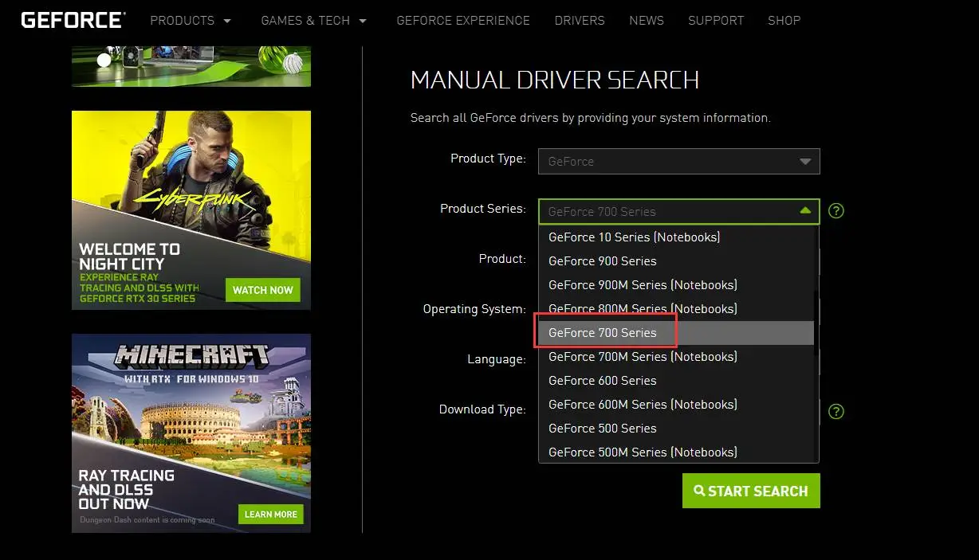Click the Games & Tech menu arrow
The width and height of the screenshot is (979, 560).
coord(364,21)
